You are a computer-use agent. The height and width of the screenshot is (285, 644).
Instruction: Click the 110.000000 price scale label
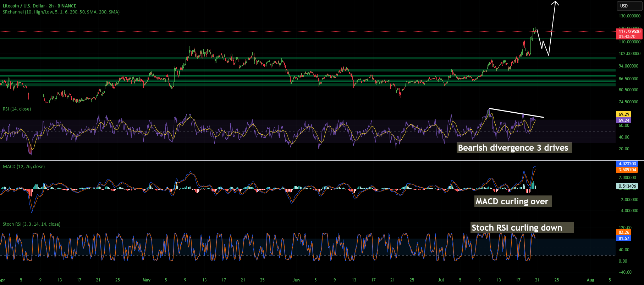[x=629, y=42]
